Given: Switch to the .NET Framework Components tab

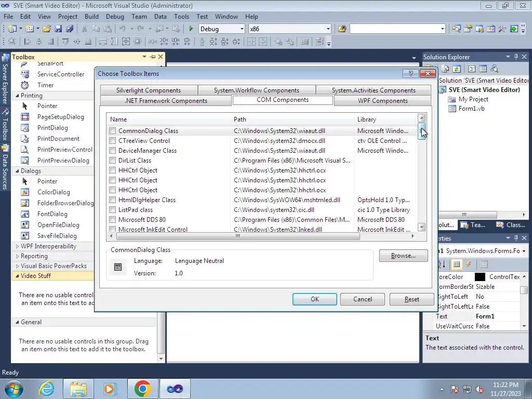Looking at the screenshot, I should coord(166,101).
